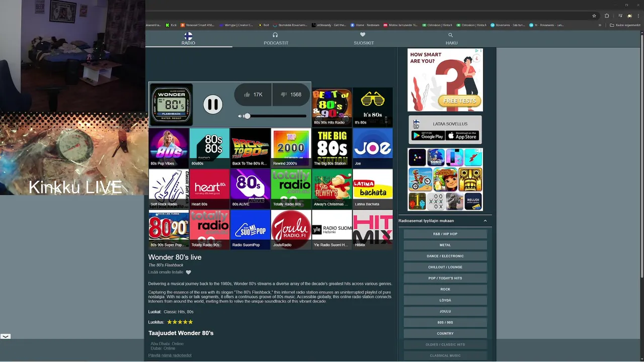The height and width of the screenshot is (362, 644).
Task: Play the 80s Pop Vibes station
Action: point(169,148)
